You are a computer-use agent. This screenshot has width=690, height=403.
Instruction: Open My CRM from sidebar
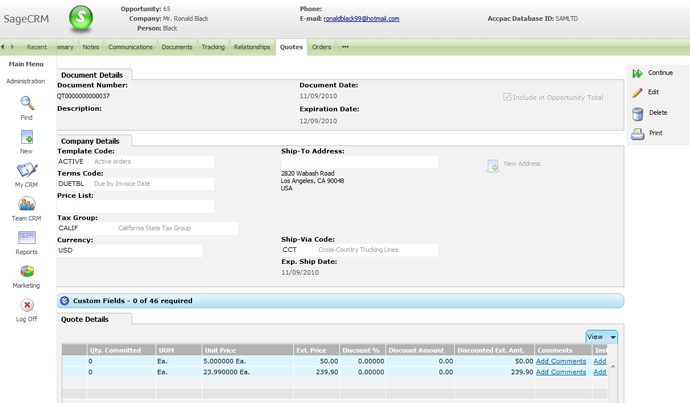(27, 171)
